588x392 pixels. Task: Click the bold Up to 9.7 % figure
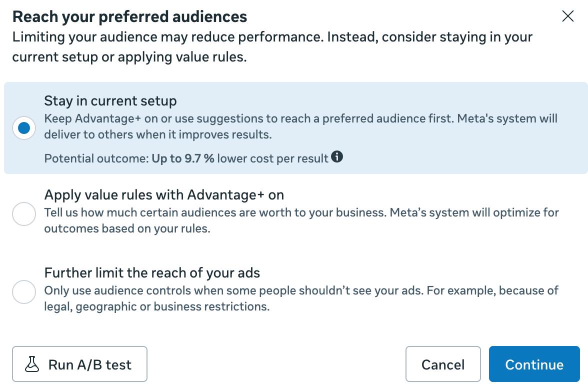click(183, 158)
